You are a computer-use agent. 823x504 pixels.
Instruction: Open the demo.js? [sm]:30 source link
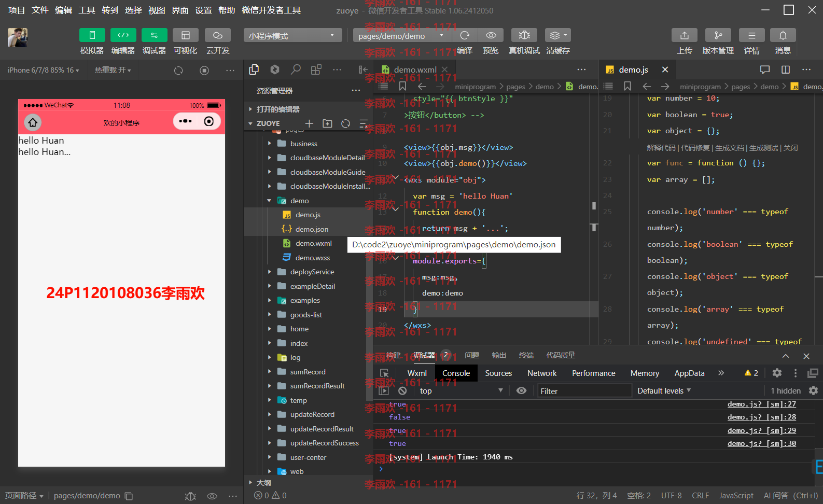point(761,444)
